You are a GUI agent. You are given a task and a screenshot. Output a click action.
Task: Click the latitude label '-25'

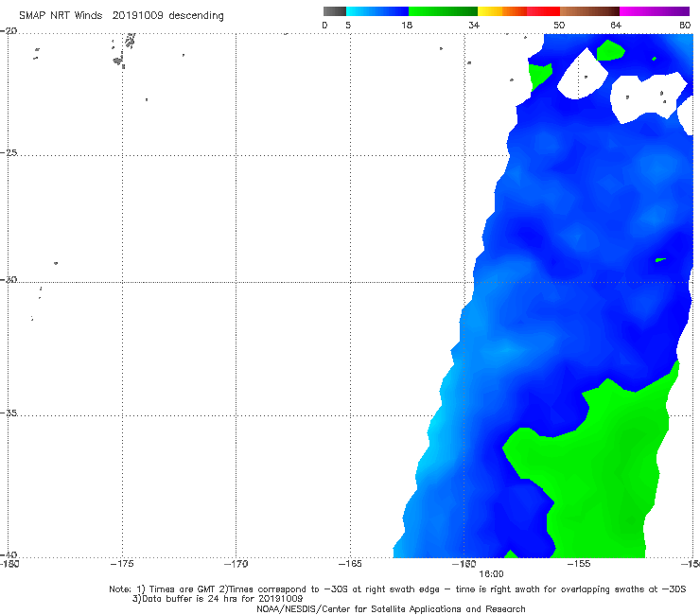point(9,152)
